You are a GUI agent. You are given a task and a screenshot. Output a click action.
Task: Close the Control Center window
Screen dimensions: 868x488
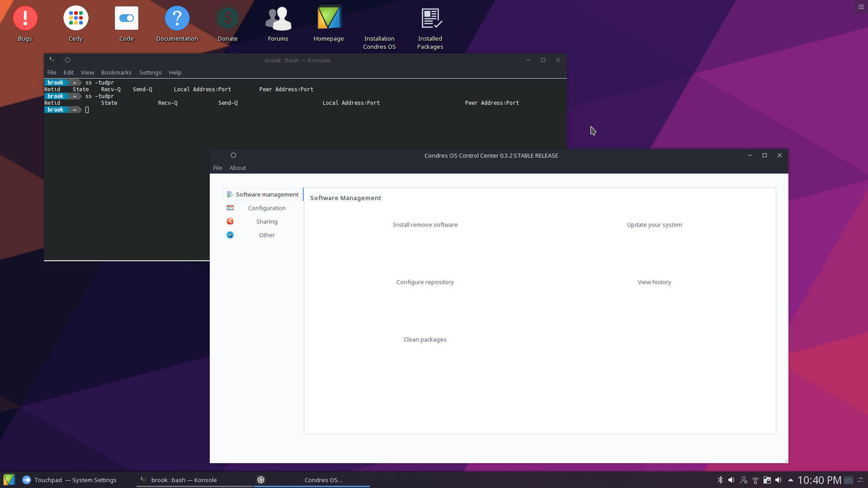(779, 155)
